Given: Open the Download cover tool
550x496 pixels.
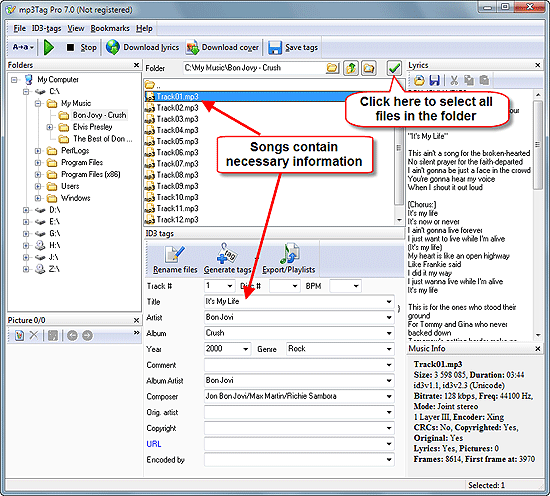Looking at the screenshot, I should pyautogui.click(x=222, y=47).
